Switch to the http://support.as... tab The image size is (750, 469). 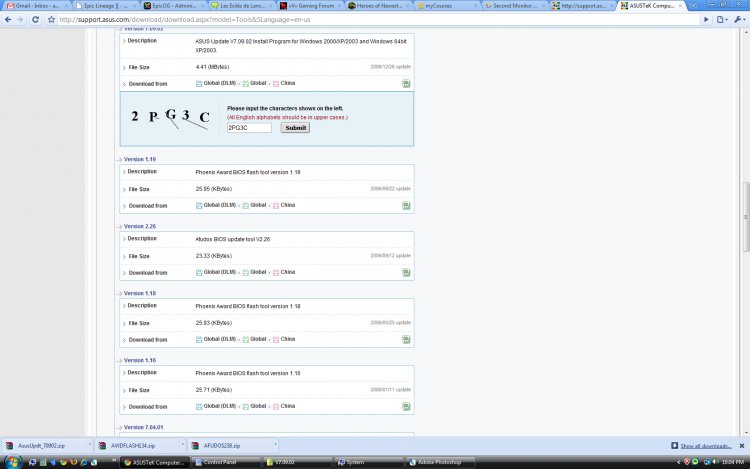(x=583, y=6)
